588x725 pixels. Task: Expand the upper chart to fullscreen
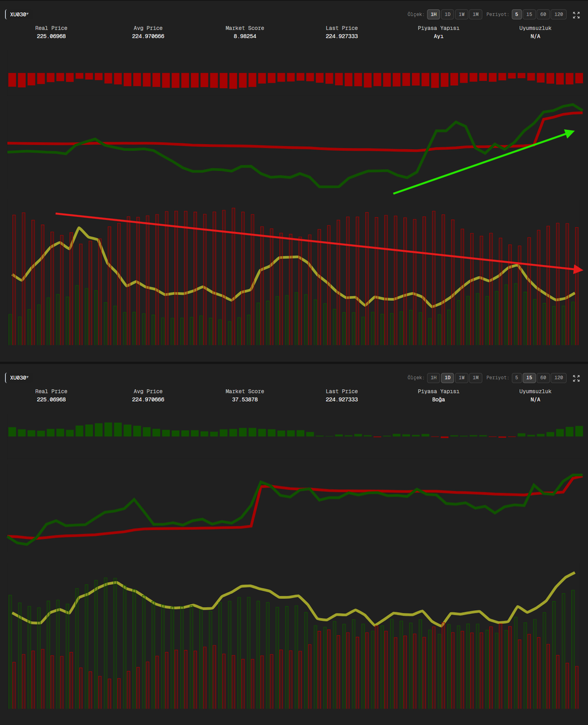[x=577, y=14]
